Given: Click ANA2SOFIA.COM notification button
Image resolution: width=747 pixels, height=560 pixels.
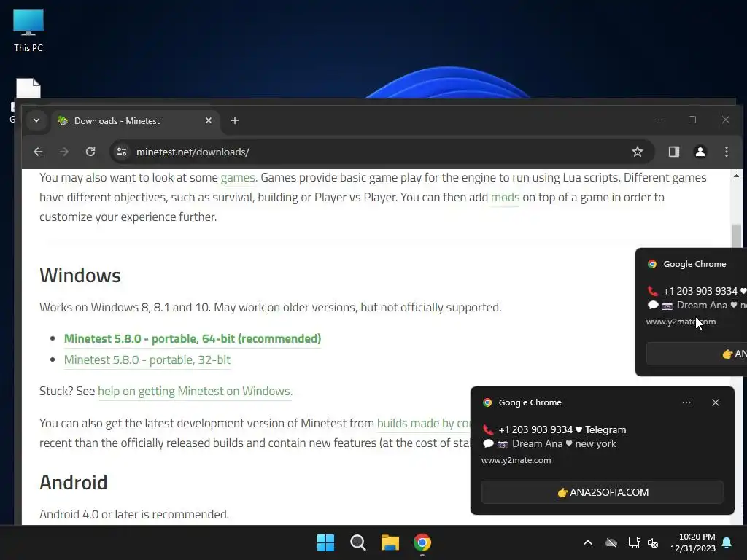Looking at the screenshot, I should click(602, 492).
